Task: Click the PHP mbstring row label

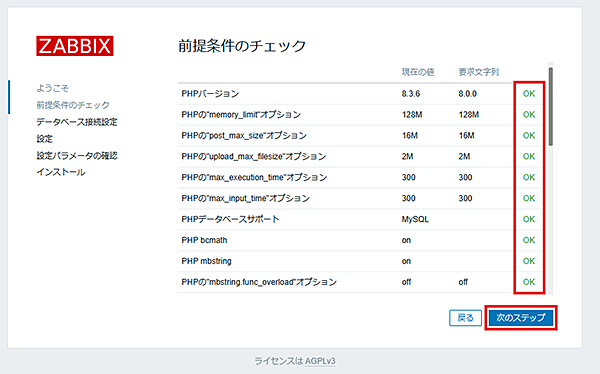Action: click(x=206, y=261)
